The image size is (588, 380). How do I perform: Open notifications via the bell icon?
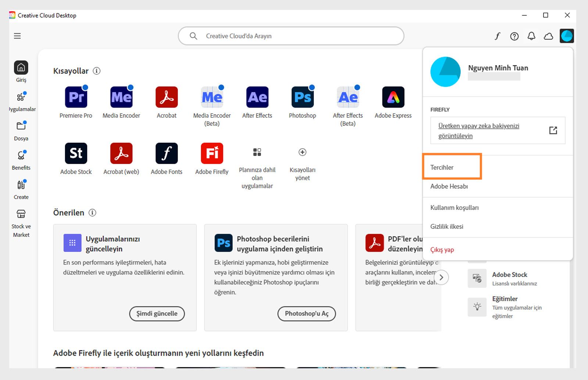(531, 36)
